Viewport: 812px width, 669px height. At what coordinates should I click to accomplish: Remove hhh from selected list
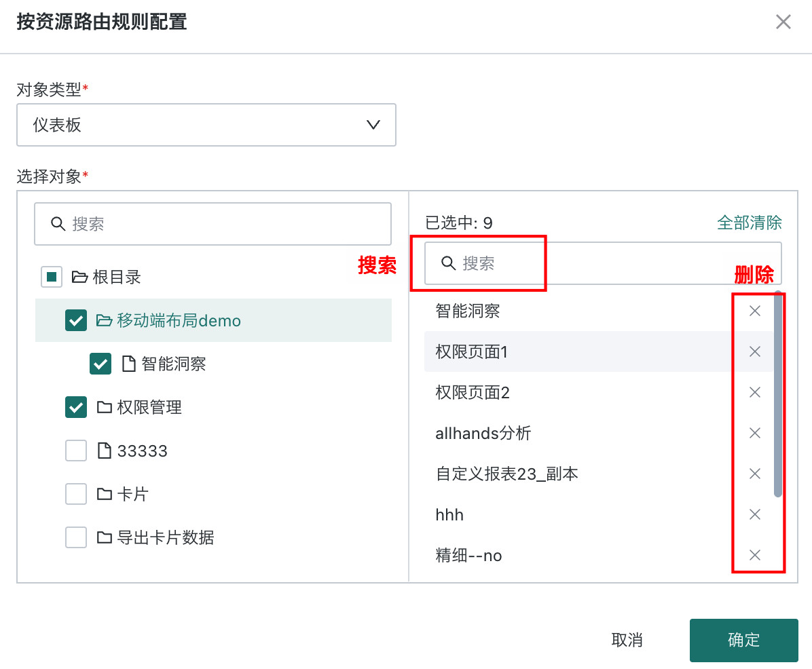point(754,514)
